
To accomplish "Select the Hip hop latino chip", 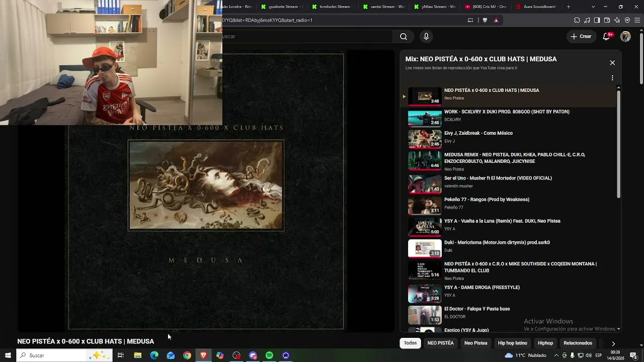I will [513, 343].
